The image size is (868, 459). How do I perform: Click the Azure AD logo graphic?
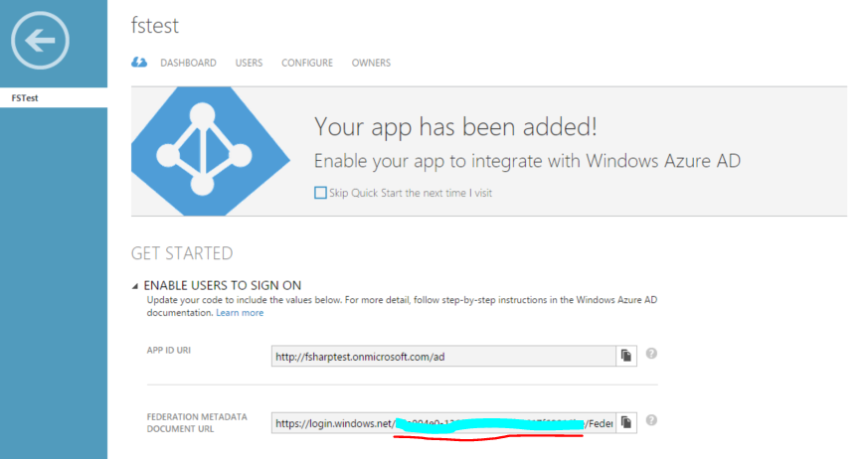click(211, 151)
